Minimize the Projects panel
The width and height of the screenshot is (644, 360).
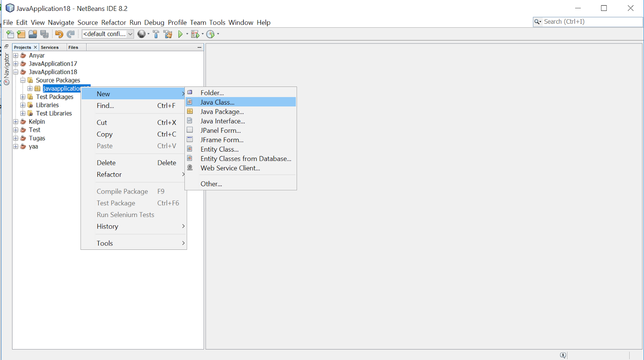199,47
